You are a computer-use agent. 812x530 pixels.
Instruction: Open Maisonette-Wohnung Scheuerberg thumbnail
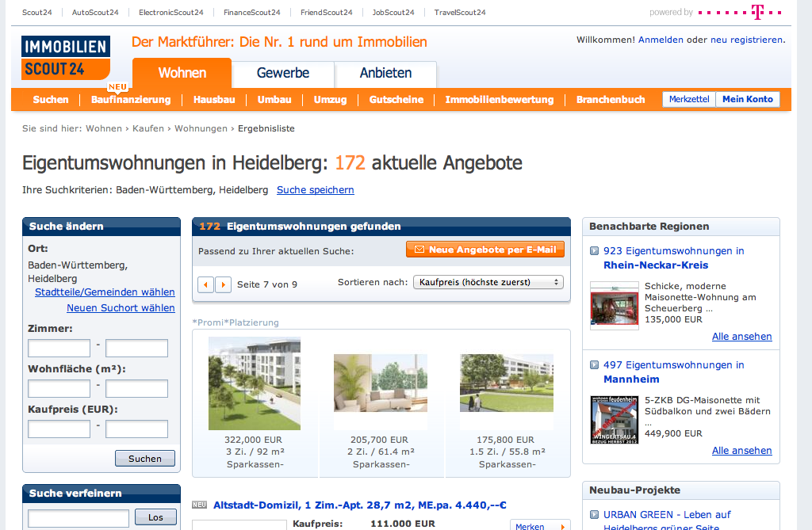point(615,305)
